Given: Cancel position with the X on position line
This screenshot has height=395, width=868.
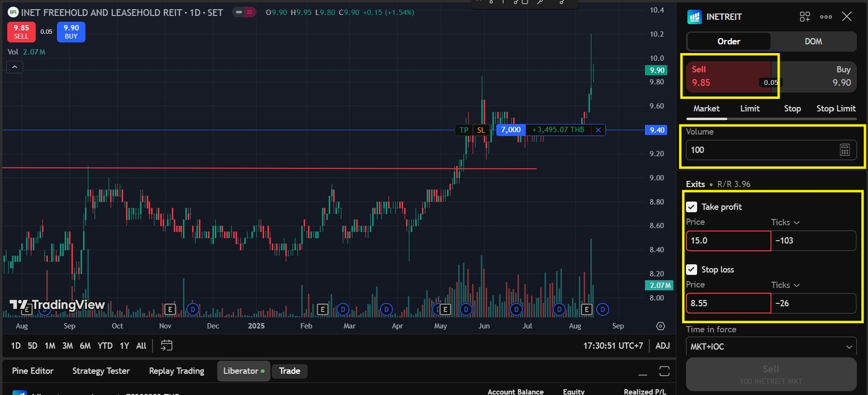Looking at the screenshot, I should point(598,130).
